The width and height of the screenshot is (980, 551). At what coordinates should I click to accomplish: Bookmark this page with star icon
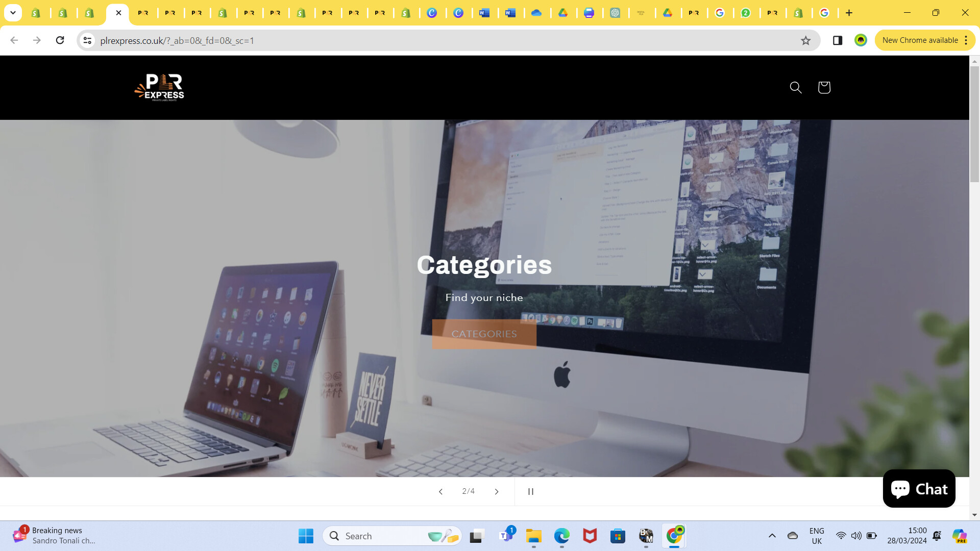[x=805, y=40]
